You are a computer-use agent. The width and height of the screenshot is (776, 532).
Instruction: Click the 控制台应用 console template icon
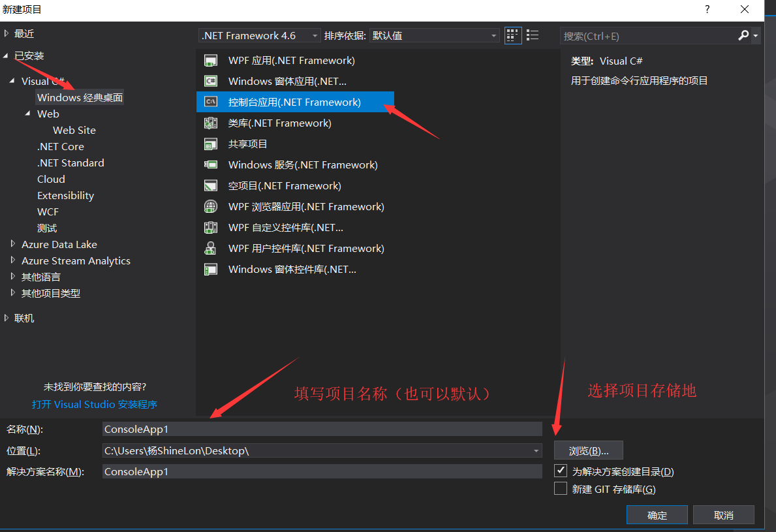pyautogui.click(x=211, y=102)
